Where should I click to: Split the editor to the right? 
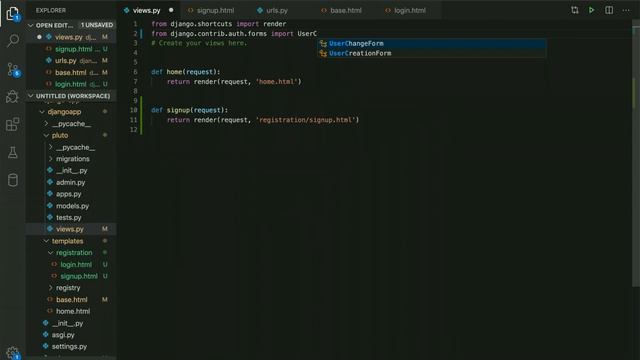click(x=609, y=10)
